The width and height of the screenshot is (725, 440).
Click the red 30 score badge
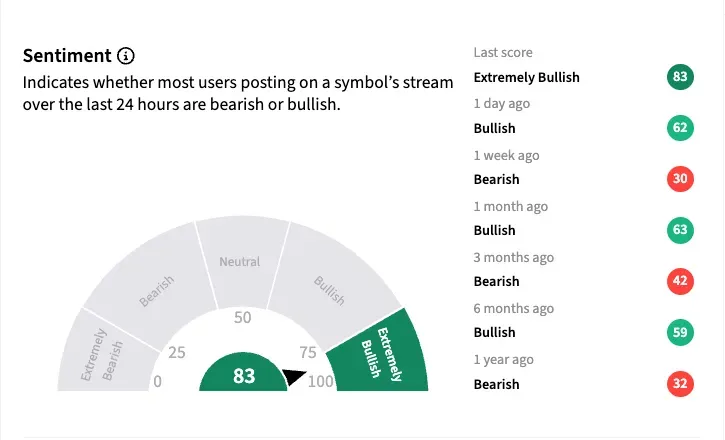(680, 179)
